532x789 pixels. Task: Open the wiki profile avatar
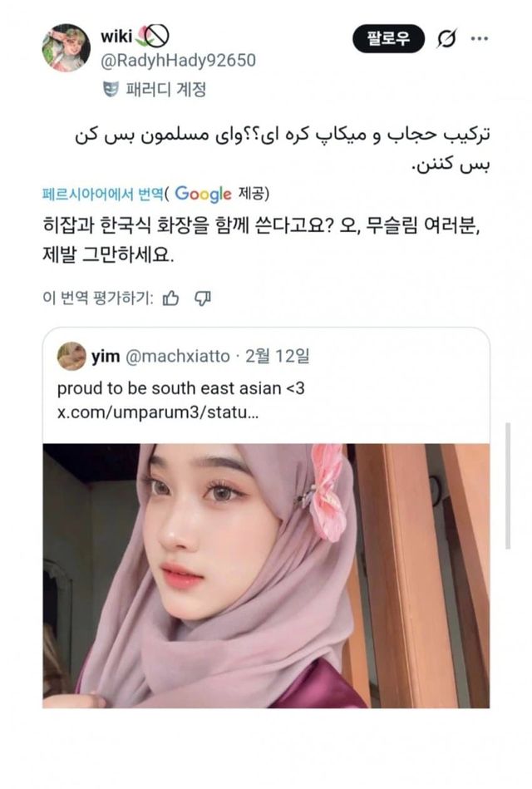pos(66,47)
